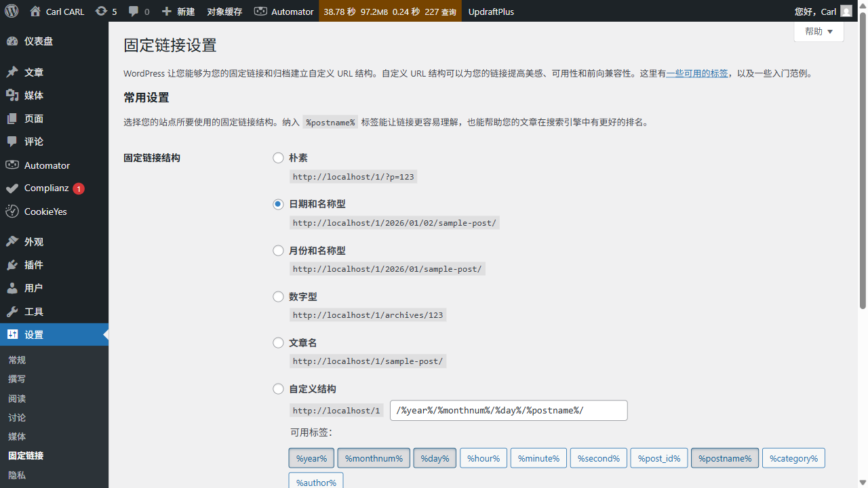Select the 朴素 permalink structure radio button
The image size is (868, 488).
point(278,157)
